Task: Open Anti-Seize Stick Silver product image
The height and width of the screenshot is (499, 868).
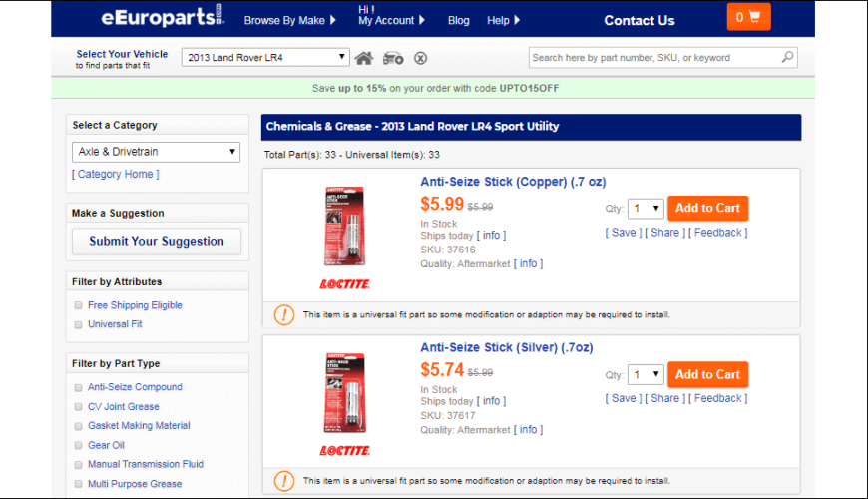Action: pos(344,392)
